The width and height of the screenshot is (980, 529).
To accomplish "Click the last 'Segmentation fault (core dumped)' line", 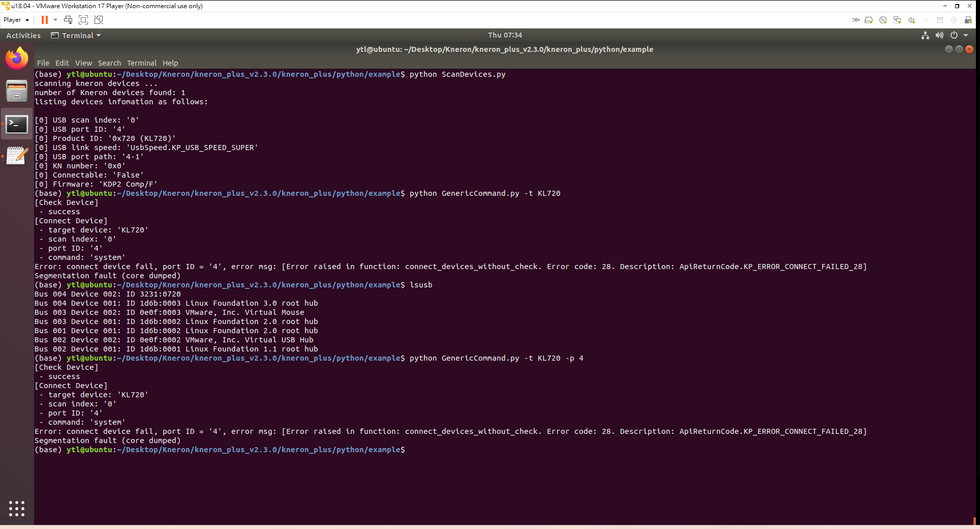I will pos(108,440).
